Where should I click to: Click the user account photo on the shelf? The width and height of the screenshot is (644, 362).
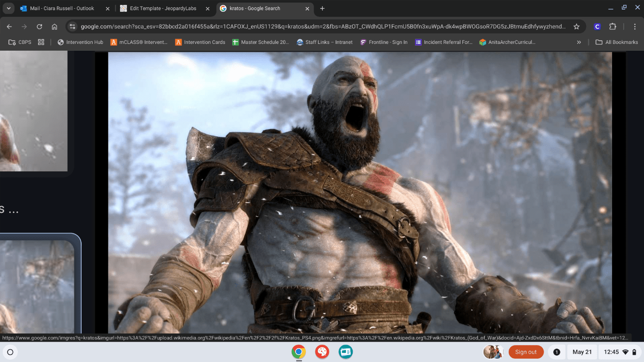[493, 352]
